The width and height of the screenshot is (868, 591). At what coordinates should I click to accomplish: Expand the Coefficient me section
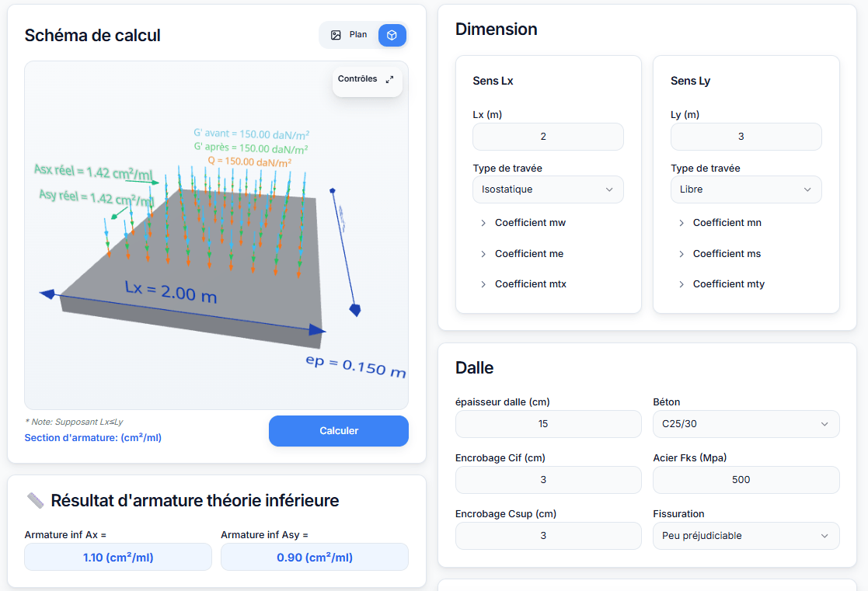[x=528, y=254]
